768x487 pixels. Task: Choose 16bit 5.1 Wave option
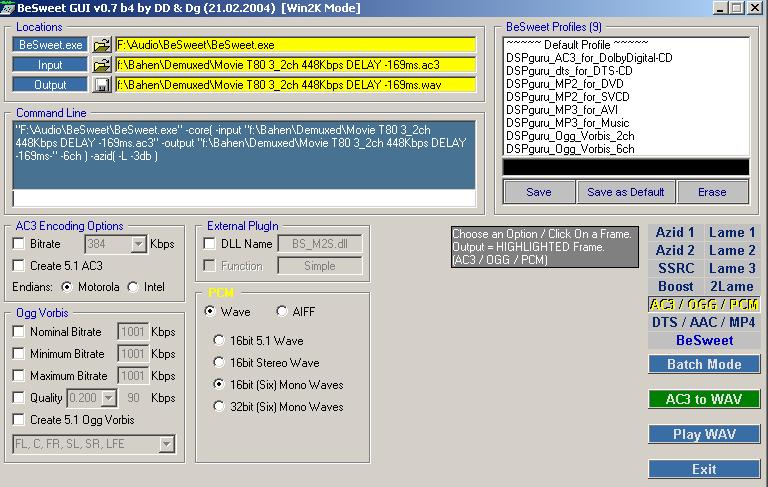(x=219, y=341)
